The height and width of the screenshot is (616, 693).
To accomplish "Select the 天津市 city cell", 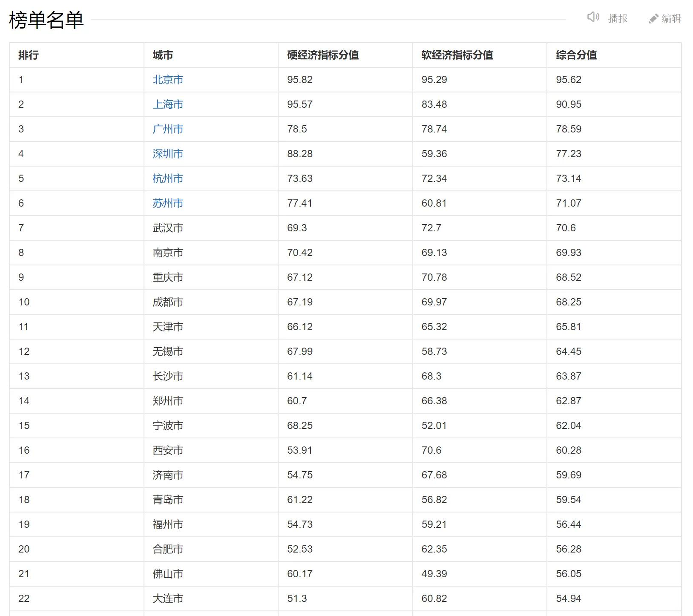I will point(211,327).
